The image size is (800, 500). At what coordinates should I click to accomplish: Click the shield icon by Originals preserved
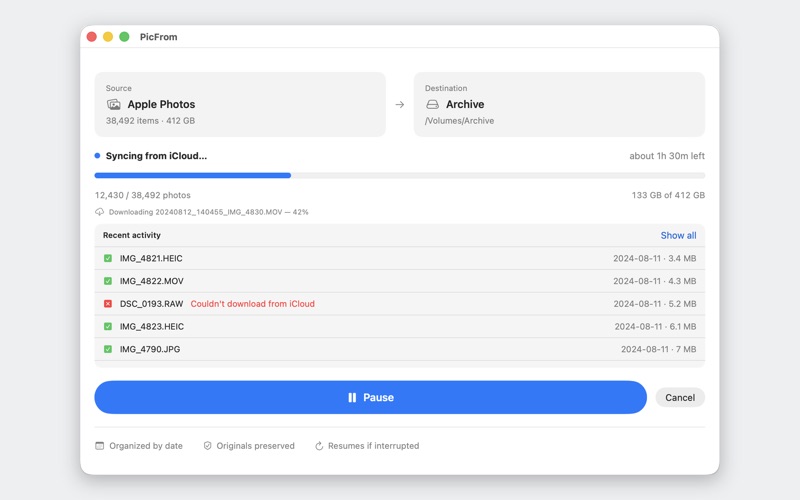coord(207,446)
